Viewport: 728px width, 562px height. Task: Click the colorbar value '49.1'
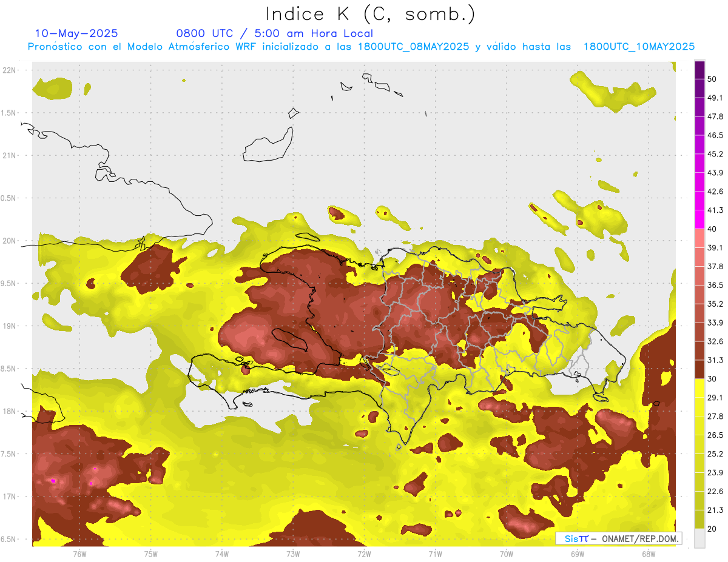pyautogui.click(x=715, y=98)
